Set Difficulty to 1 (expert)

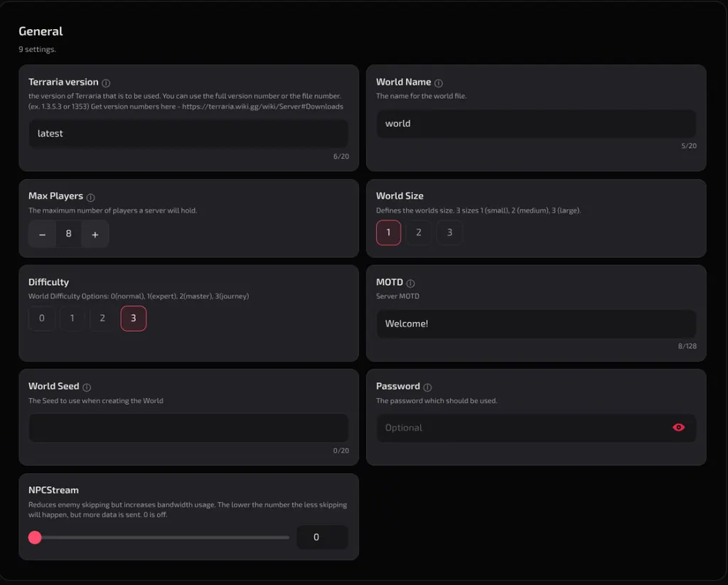[x=72, y=318]
